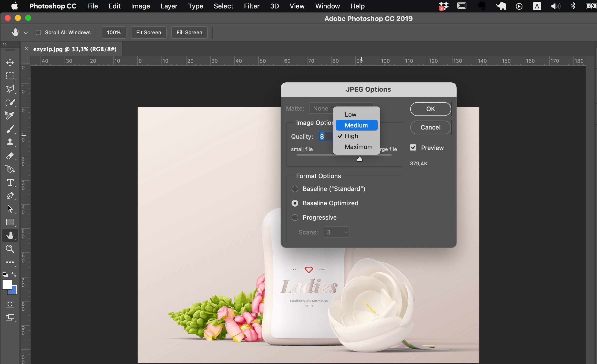Select the Hand tool in the toolbox

pyautogui.click(x=10, y=235)
